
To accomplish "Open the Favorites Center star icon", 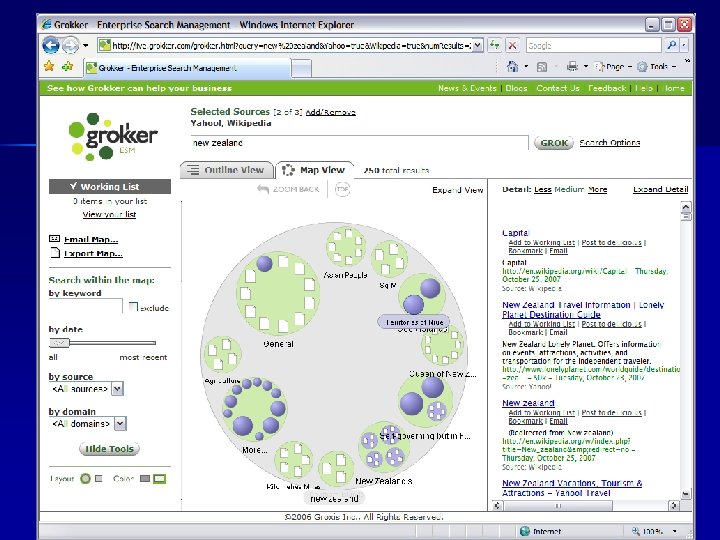I will coord(49,67).
